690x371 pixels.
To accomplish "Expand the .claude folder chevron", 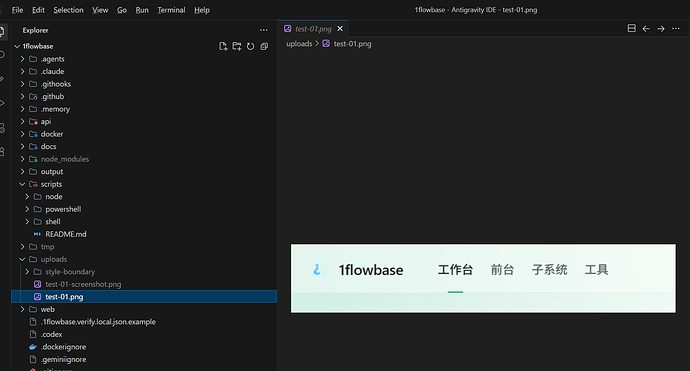I will click(x=22, y=71).
